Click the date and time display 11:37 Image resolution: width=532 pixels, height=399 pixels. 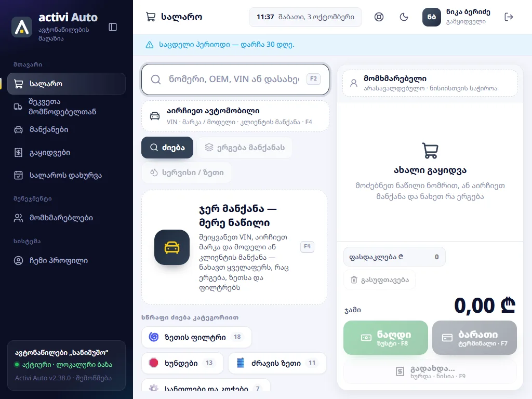click(305, 17)
